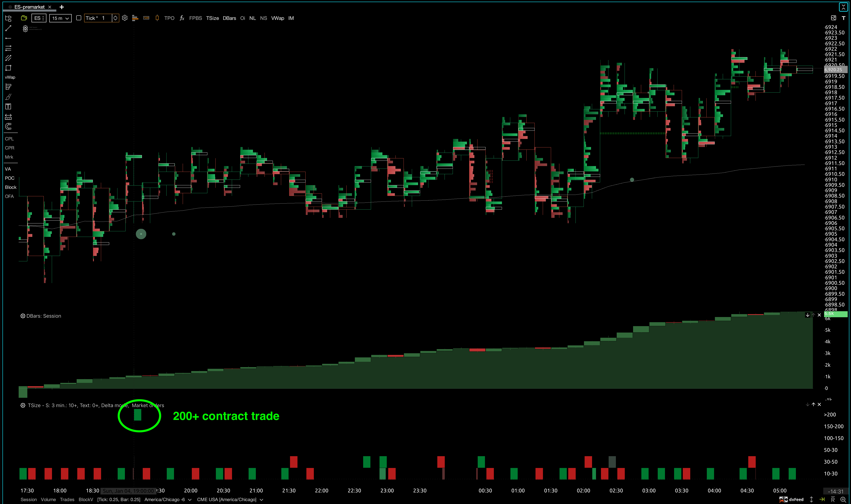Select the text annotation tool
This screenshot has width=851, height=504.
8,107
